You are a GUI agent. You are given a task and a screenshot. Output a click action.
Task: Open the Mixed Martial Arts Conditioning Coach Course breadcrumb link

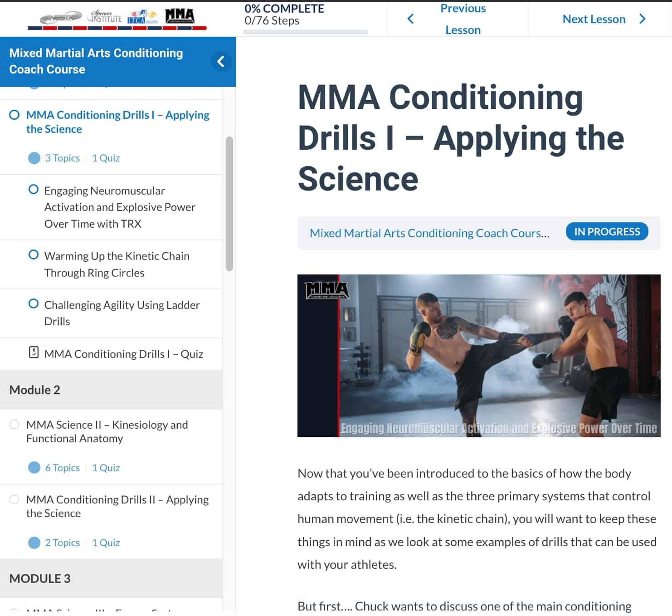pyautogui.click(x=429, y=233)
